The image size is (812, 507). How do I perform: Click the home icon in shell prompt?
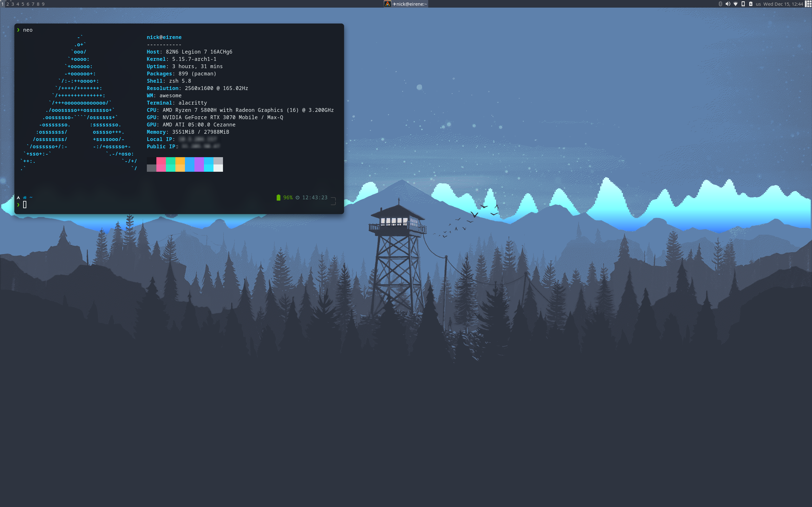click(x=24, y=197)
